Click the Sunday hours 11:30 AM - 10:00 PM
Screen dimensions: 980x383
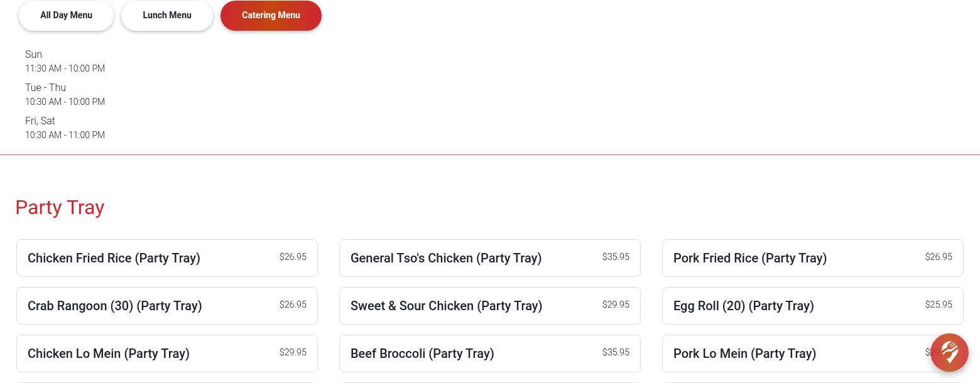pyautogui.click(x=65, y=68)
